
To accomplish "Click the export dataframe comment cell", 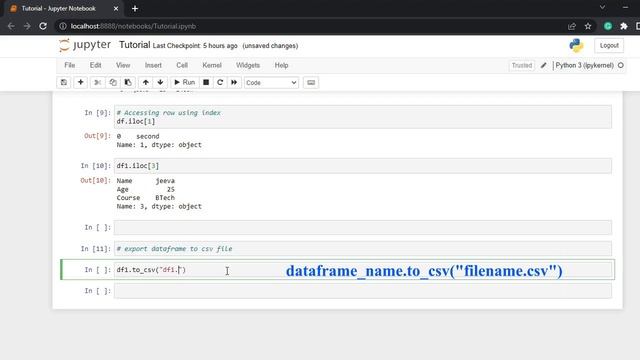I will pyautogui.click(x=362, y=249).
